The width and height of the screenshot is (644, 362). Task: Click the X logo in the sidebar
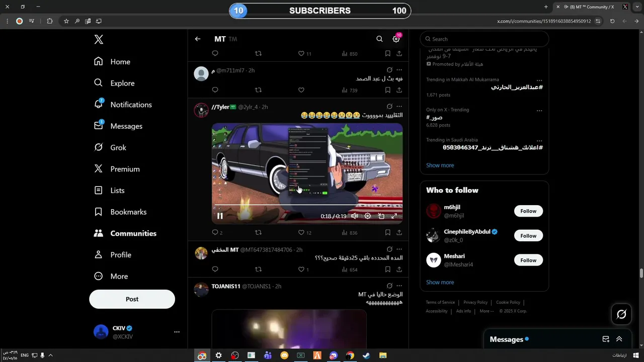[99, 40]
